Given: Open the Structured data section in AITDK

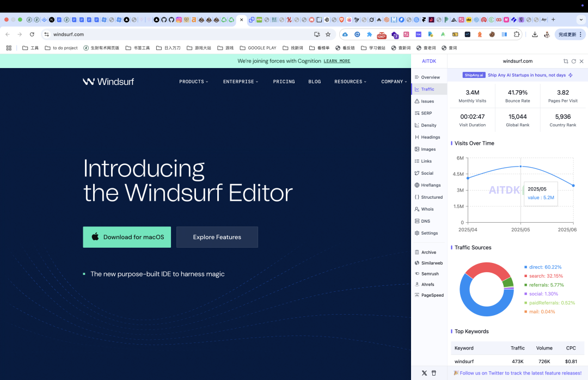Looking at the screenshot, I should point(428,197).
